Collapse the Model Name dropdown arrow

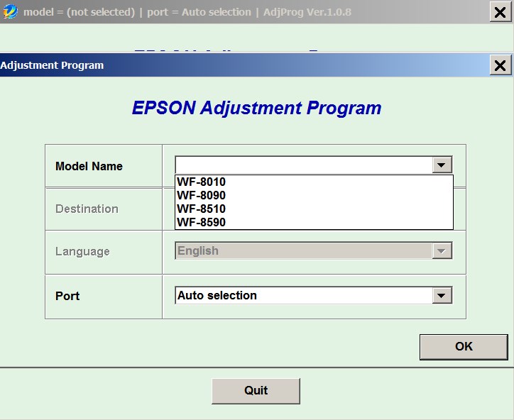coord(442,165)
